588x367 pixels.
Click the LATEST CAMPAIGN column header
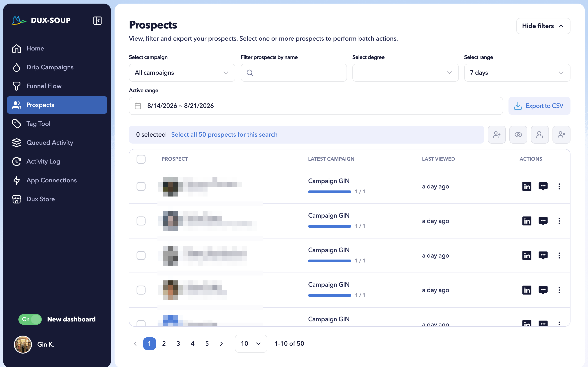click(x=331, y=159)
